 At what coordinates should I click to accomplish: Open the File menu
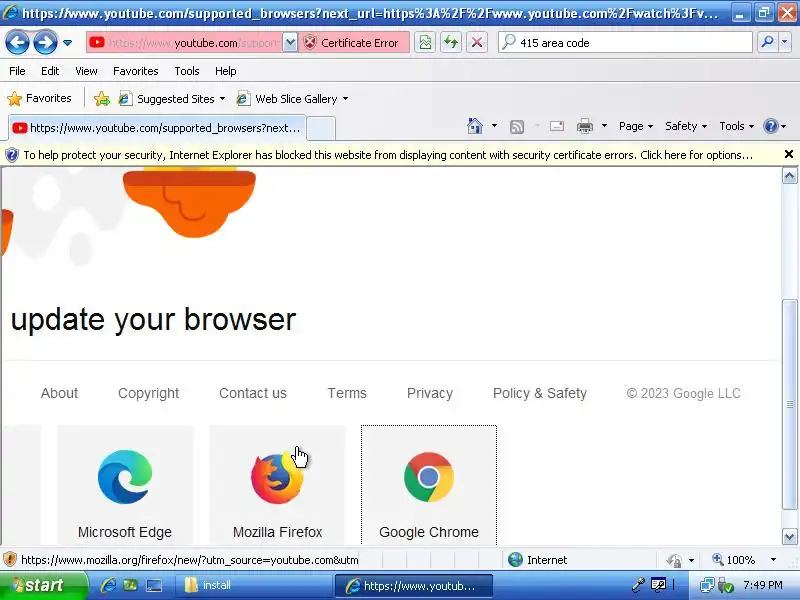pyautogui.click(x=17, y=71)
